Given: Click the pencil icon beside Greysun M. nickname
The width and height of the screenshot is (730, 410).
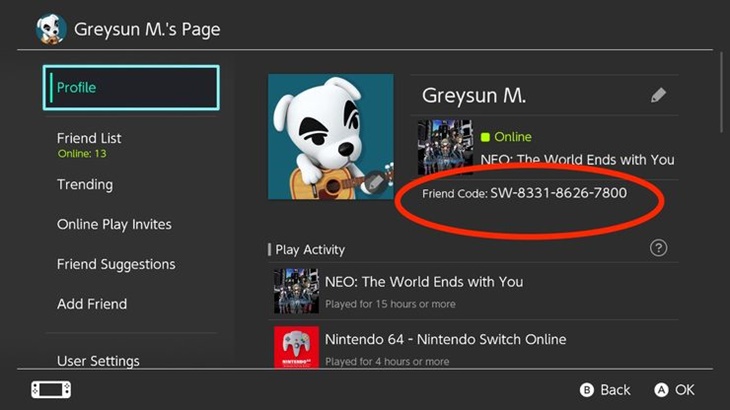Looking at the screenshot, I should 658,95.
